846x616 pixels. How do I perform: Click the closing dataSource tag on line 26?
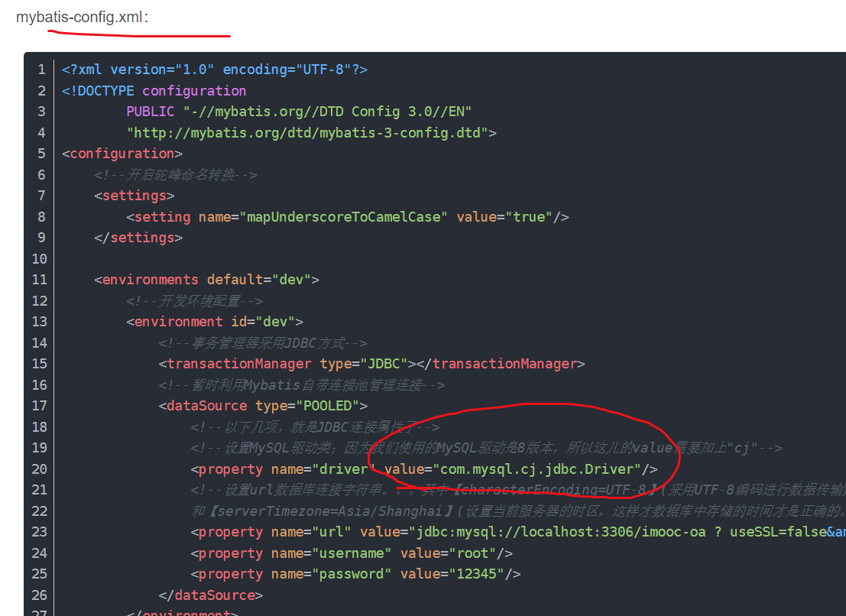tap(211, 595)
